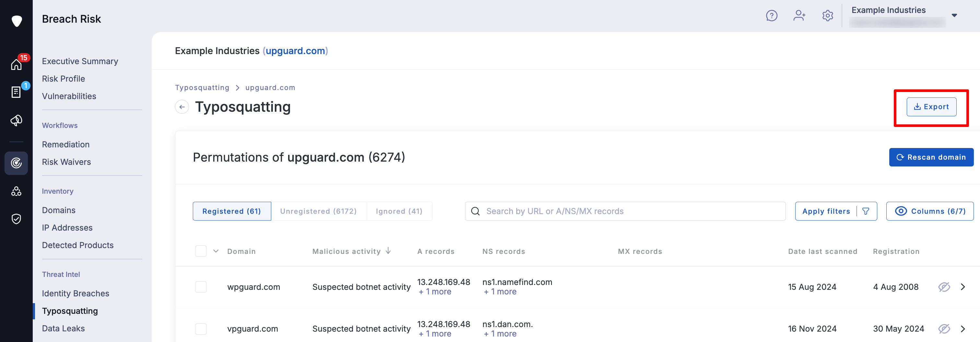
Task: Click the invite user icon
Action: 799,16
